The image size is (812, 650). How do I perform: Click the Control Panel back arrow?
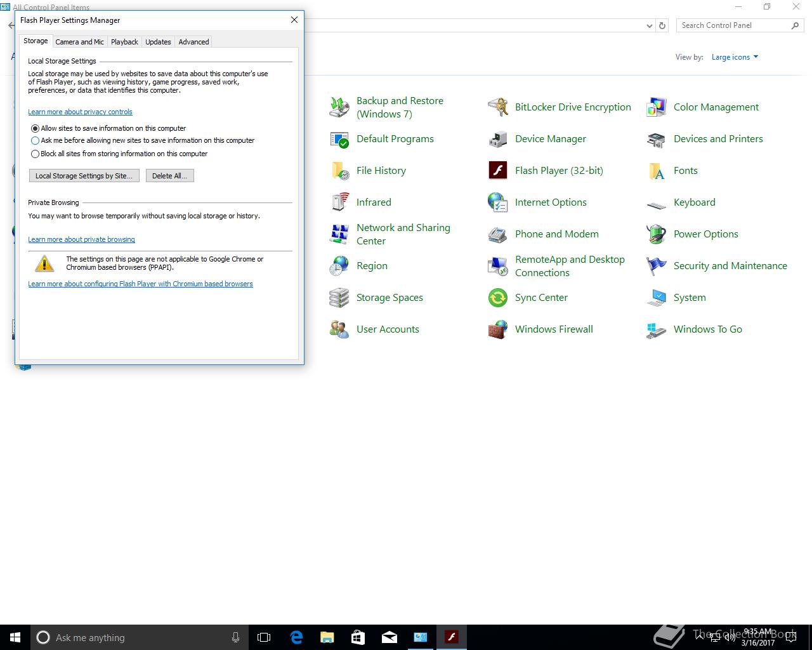click(11, 25)
